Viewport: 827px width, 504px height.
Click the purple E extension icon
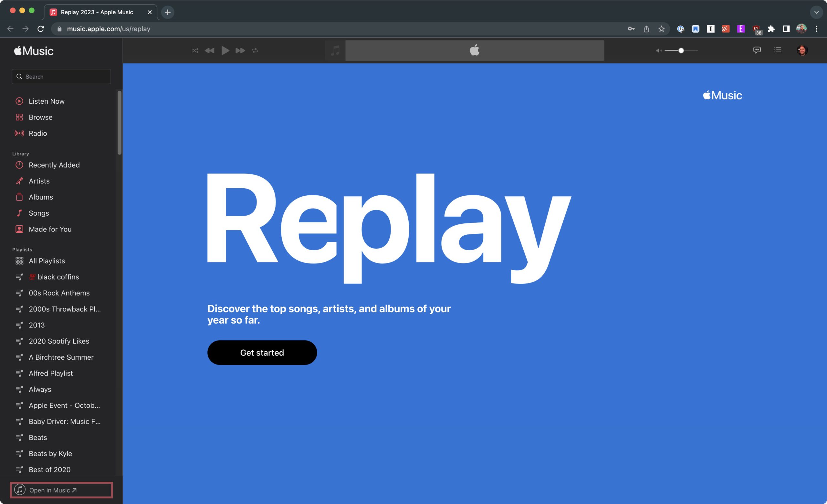[x=741, y=29]
